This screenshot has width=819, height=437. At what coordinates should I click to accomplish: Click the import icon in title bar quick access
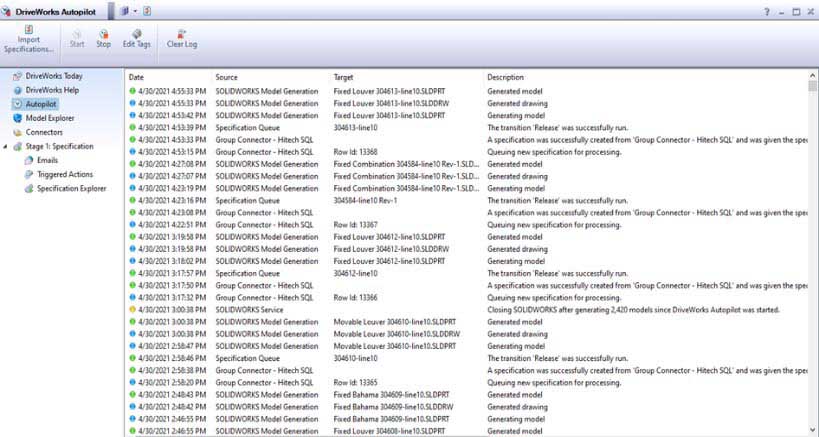coord(147,11)
